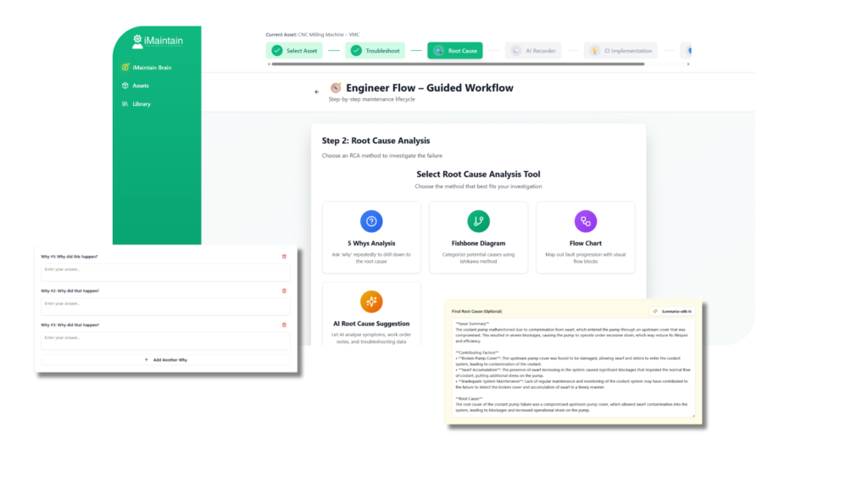Click the Summarise with AI button
Image resolution: width=868 pixels, height=488 pixels.
tap(672, 311)
